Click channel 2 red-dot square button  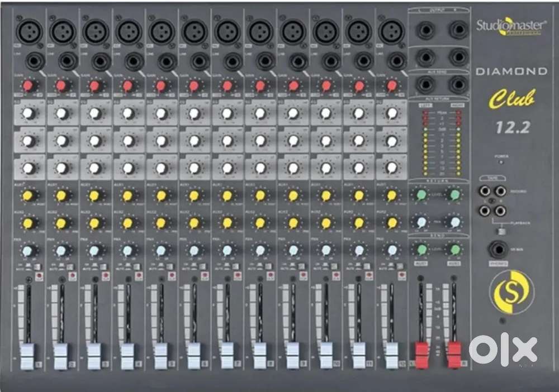click(x=72, y=276)
